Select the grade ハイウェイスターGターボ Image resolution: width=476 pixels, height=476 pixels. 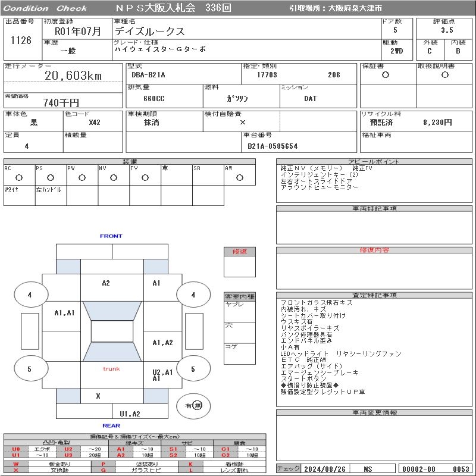(x=160, y=49)
